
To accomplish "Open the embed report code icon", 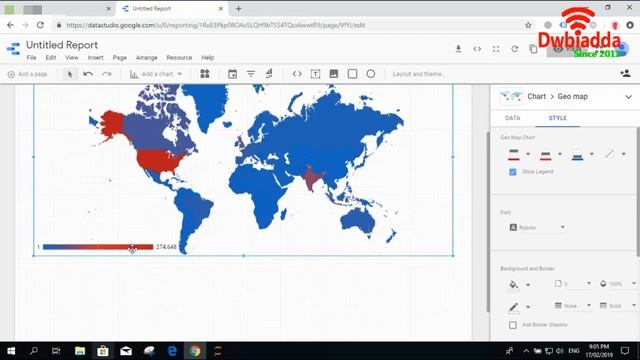I will pos(477,49).
